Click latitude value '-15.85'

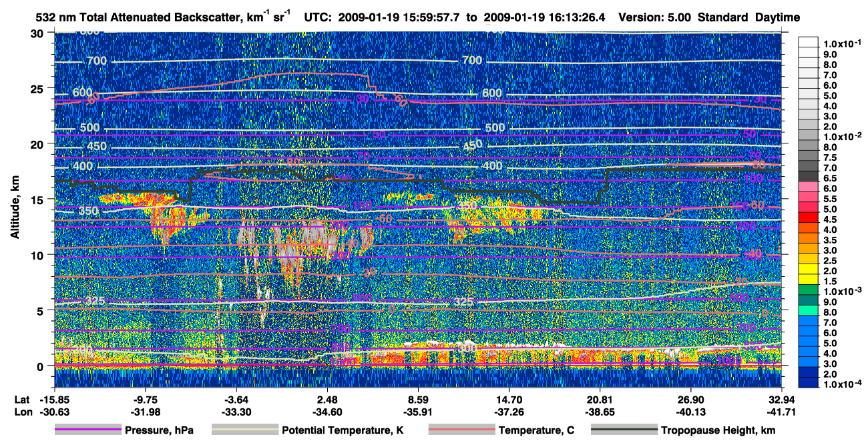coord(53,400)
